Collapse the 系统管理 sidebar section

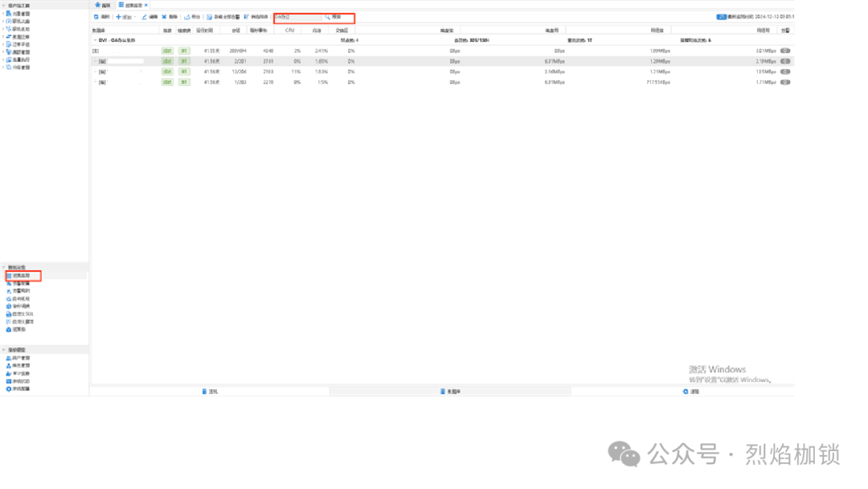coord(3,350)
